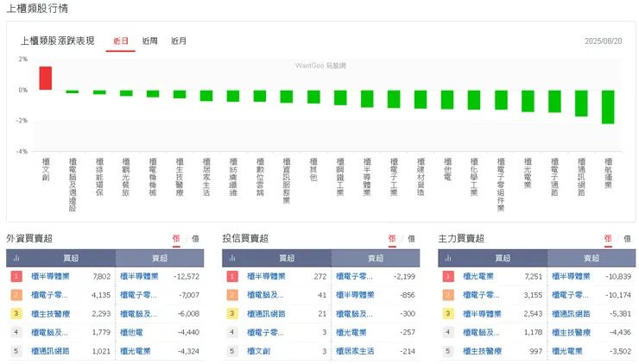Click bar chart icon in 外資買賣超 table header
639x364 pixels.
[16, 258]
